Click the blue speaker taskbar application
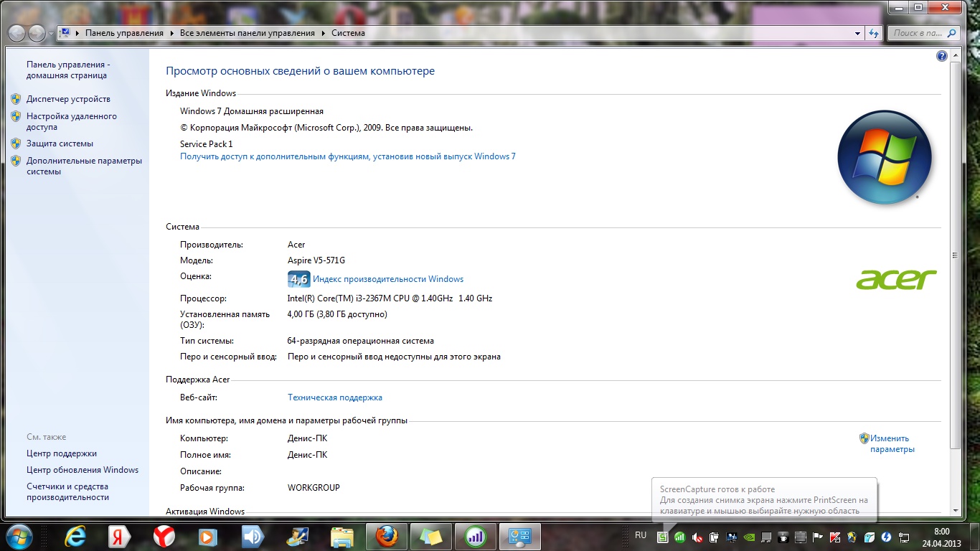 (x=253, y=537)
